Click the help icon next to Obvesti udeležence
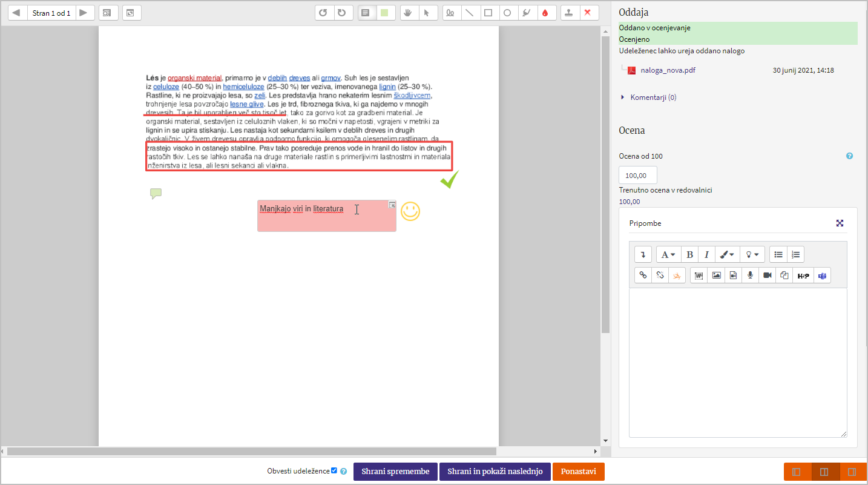Viewport: 868px width, 485px height. pyautogui.click(x=343, y=471)
